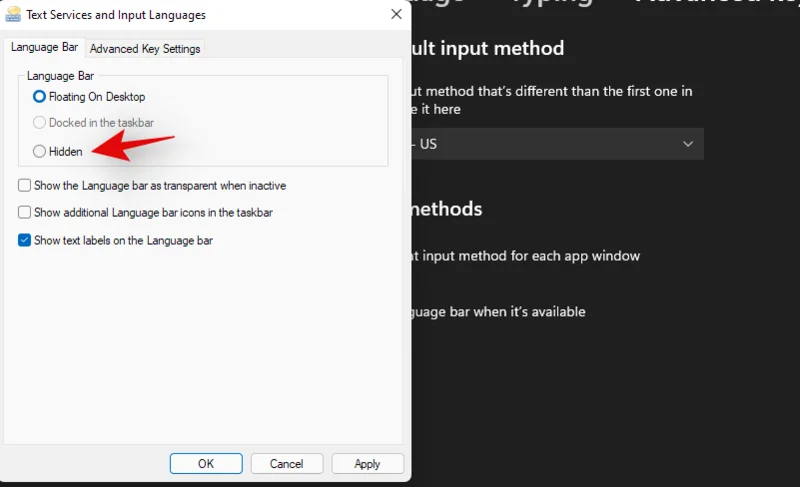Image resolution: width=800 pixels, height=487 pixels.
Task: Select the Floating On Desktop radio button
Action: pyautogui.click(x=39, y=96)
